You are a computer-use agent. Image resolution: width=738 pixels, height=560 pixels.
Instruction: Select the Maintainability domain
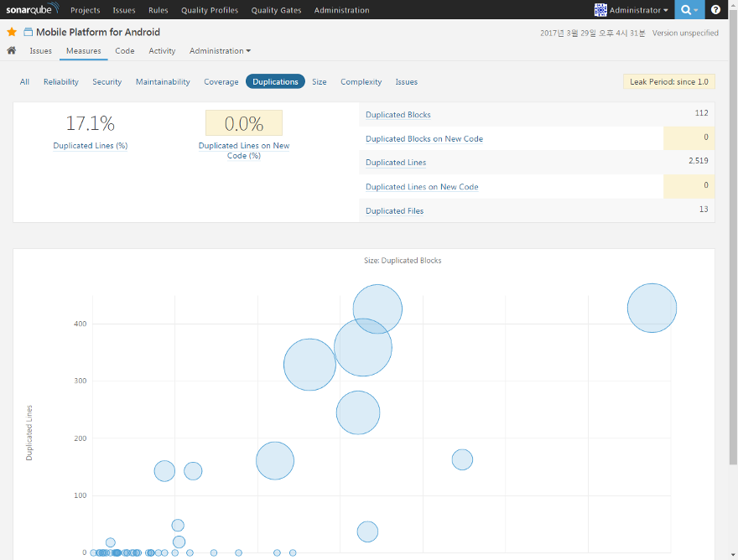tap(163, 81)
